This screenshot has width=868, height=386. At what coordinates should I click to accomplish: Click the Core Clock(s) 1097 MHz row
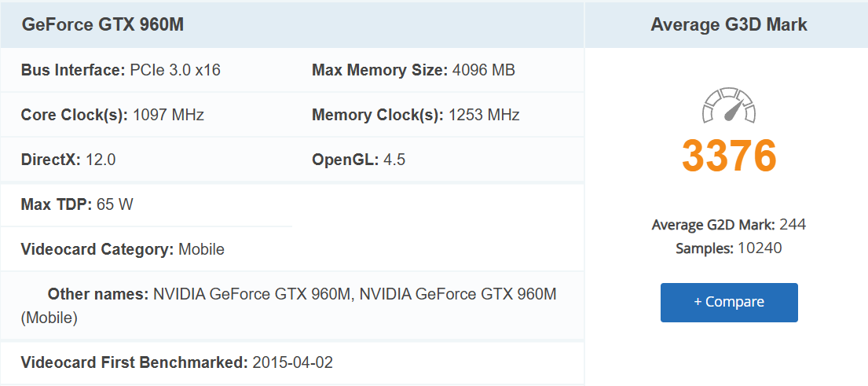[112, 115]
